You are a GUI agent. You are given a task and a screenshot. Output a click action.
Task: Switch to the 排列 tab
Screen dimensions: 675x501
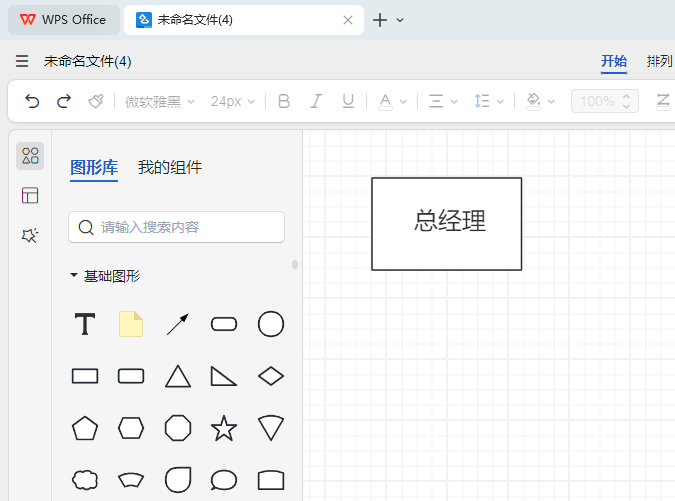659,61
